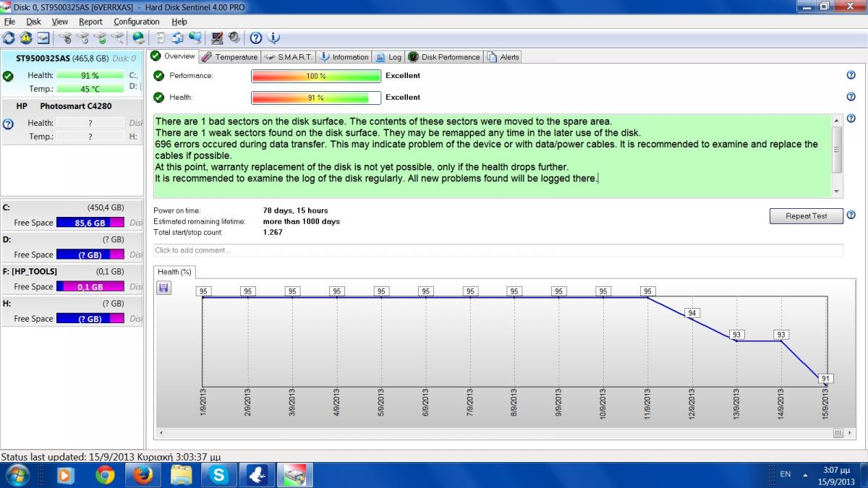
Task: Open the Report menu
Action: (91, 22)
